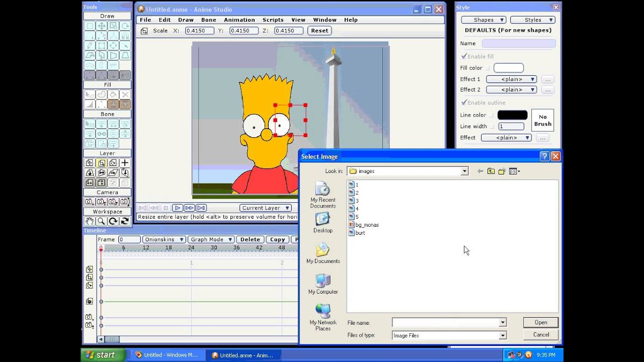This screenshot has width=644, height=362.
Task: Select the Rotate Points tool in Draw section
Action: 125,26
